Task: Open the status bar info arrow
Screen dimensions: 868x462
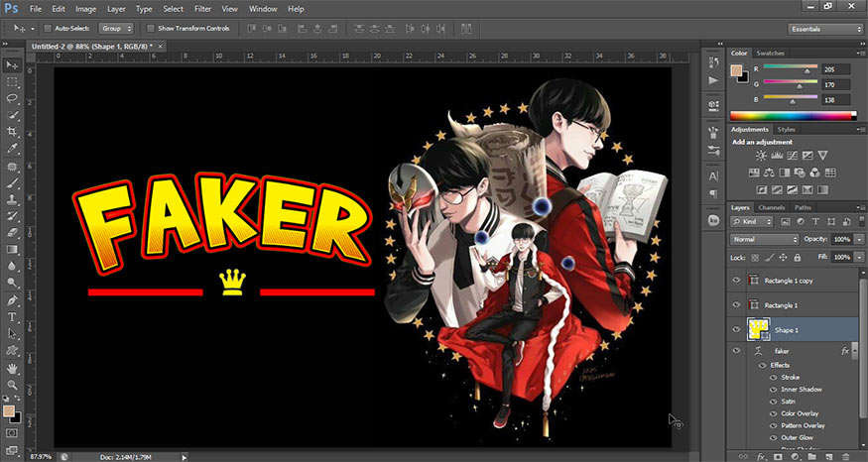Action: [x=185, y=457]
